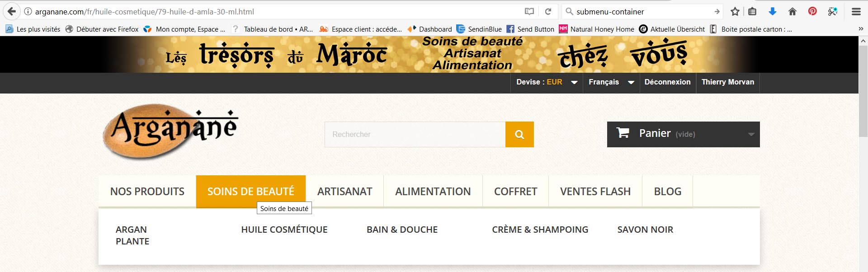Screen dimensions: 868x272
Task: Select CRÈME & SHAMPOING submenu category
Action: coord(540,230)
